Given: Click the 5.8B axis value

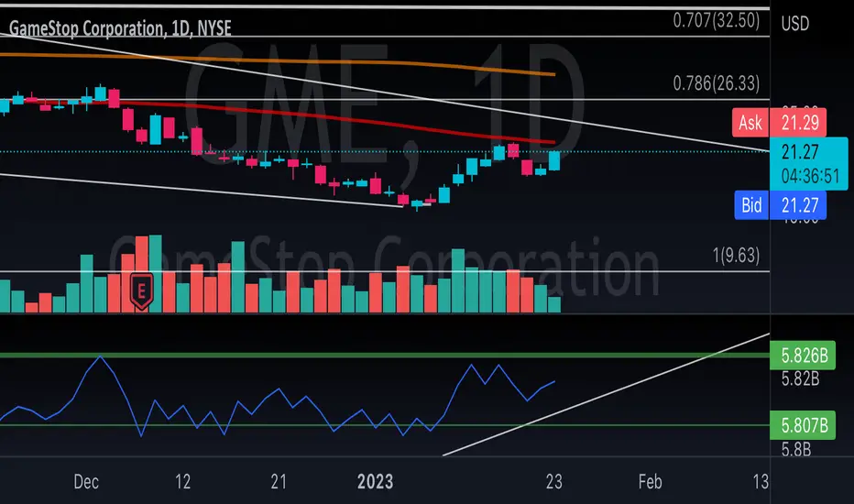Looking at the screenshot, I should click(795, 450).
